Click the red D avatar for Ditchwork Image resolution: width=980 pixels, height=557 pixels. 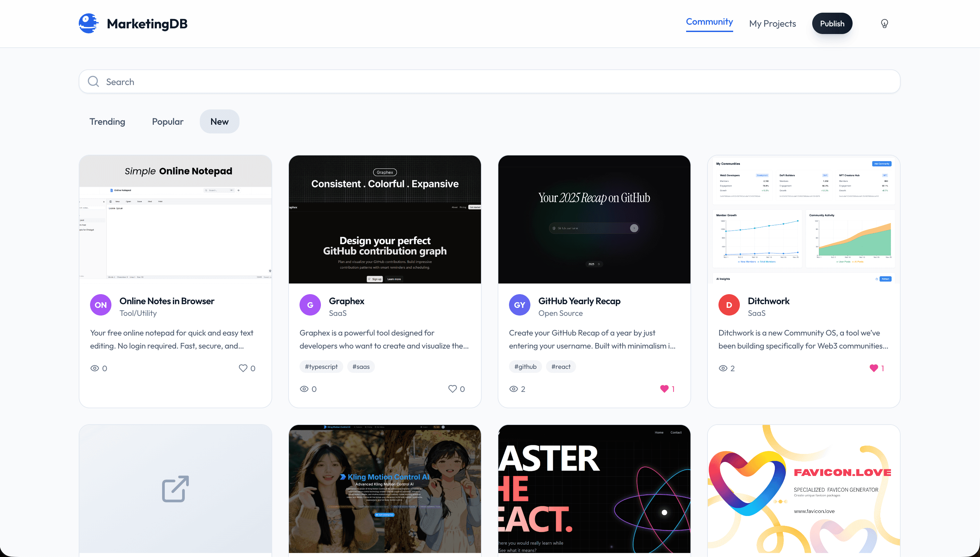click(x=729, y=305)
